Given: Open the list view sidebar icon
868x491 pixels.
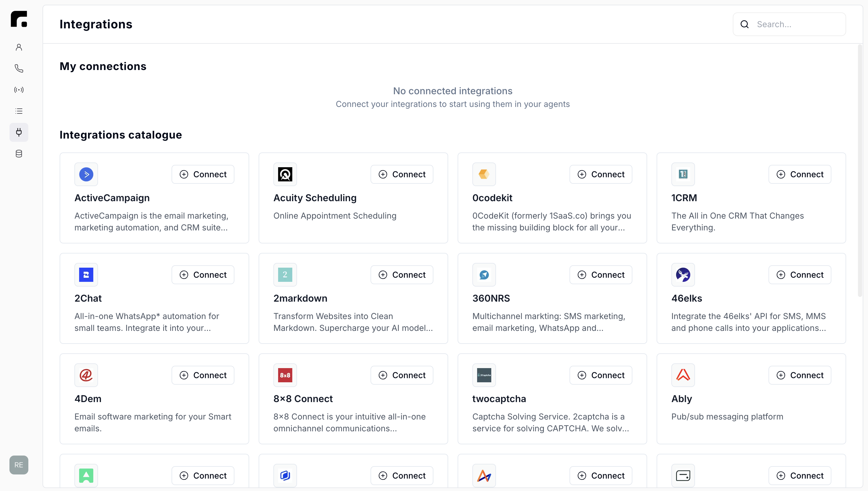Looking at the screenshot, I should (x=19, y=111).
